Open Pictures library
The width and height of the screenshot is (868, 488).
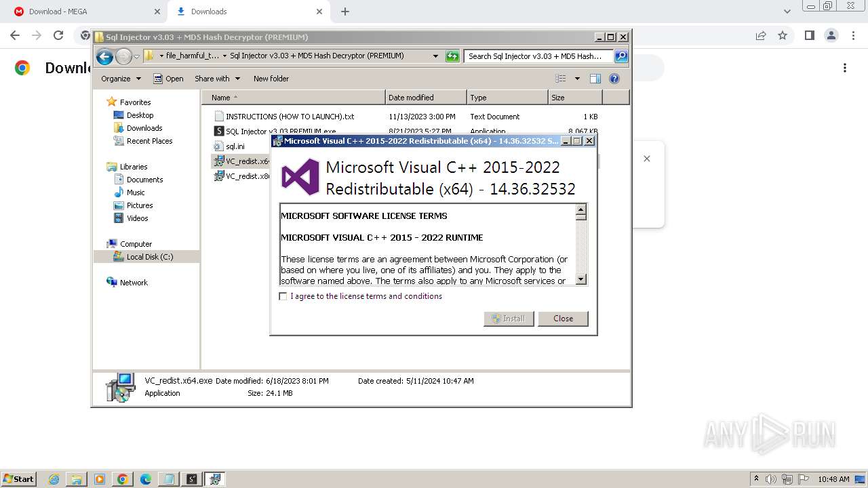click(x=140, y=205)
